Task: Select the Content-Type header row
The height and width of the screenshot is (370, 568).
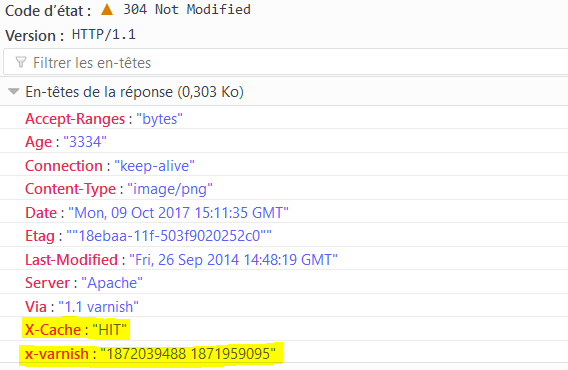Action: tap(284, 188)
